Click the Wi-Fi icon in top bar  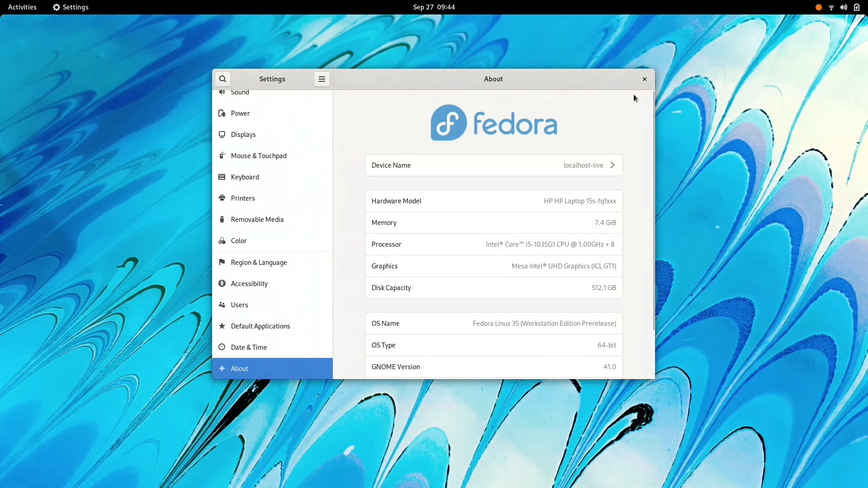pyautogui.click(x=831, y=7)
